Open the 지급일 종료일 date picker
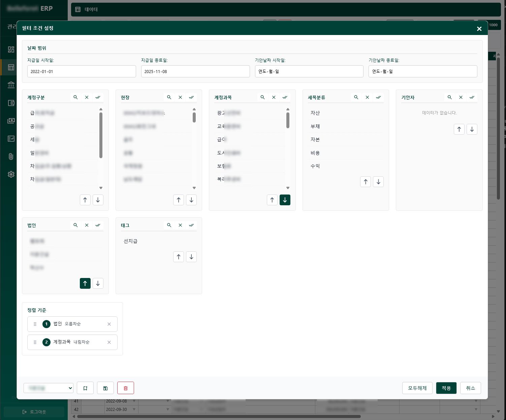The width and height of the screenshot is (506, 420). pos(195,71)
